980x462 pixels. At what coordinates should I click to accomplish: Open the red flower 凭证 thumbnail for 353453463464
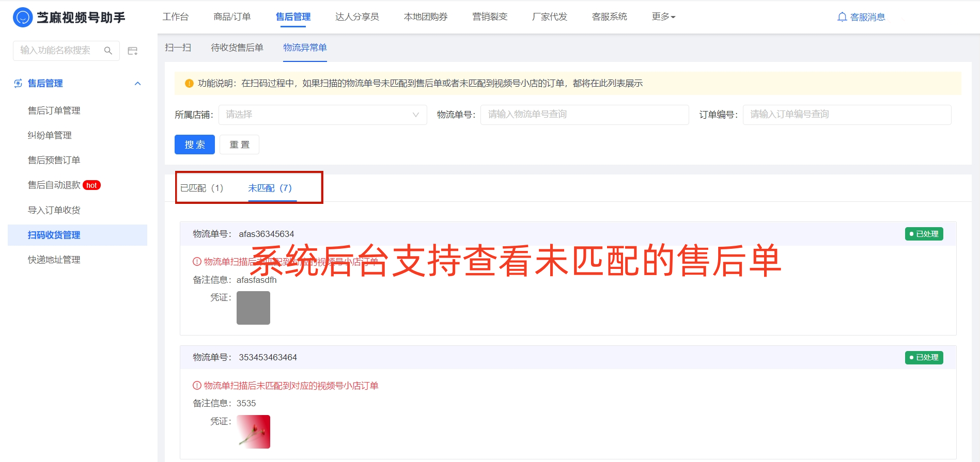[x=253, y=432]
